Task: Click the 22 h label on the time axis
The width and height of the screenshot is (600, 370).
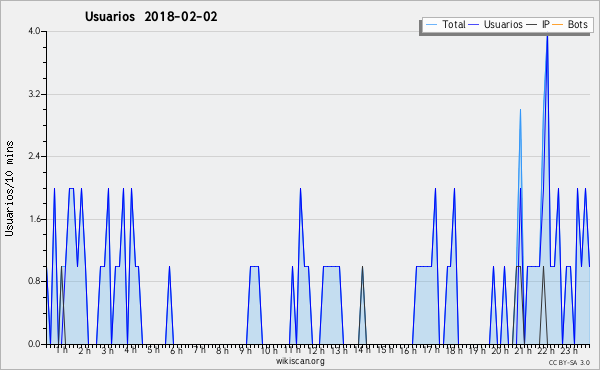Action: pyautogui.click(x=546, y=350)
